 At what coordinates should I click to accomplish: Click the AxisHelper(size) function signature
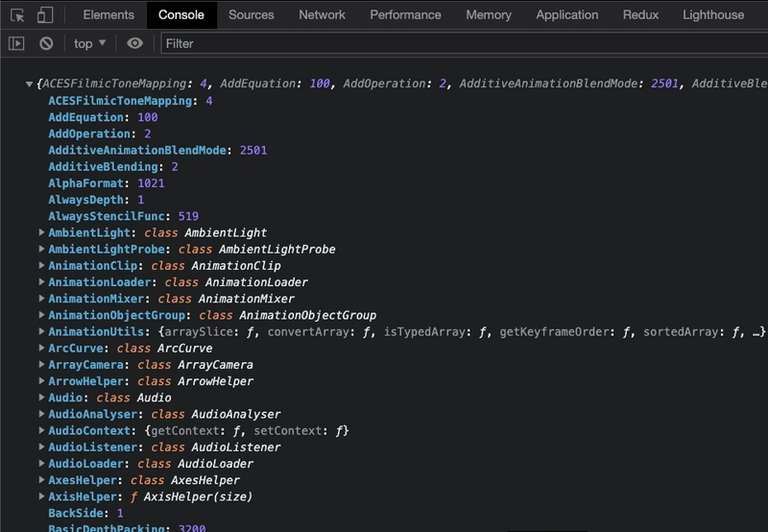pos(198,496)
